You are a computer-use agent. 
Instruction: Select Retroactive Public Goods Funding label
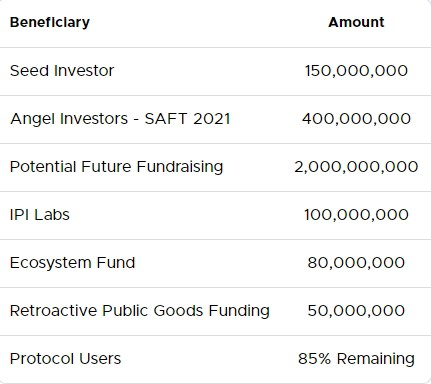coord(140,311)
